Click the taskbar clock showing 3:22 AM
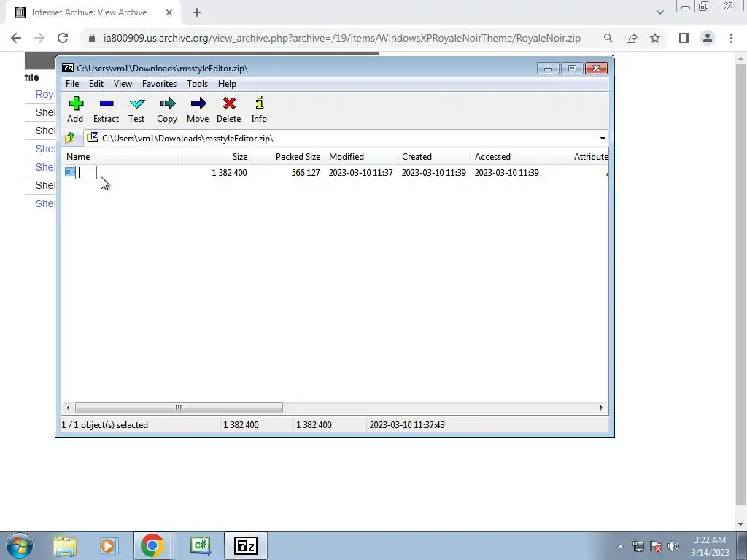Viewport: 747px width, 560px height. (710, 546)
